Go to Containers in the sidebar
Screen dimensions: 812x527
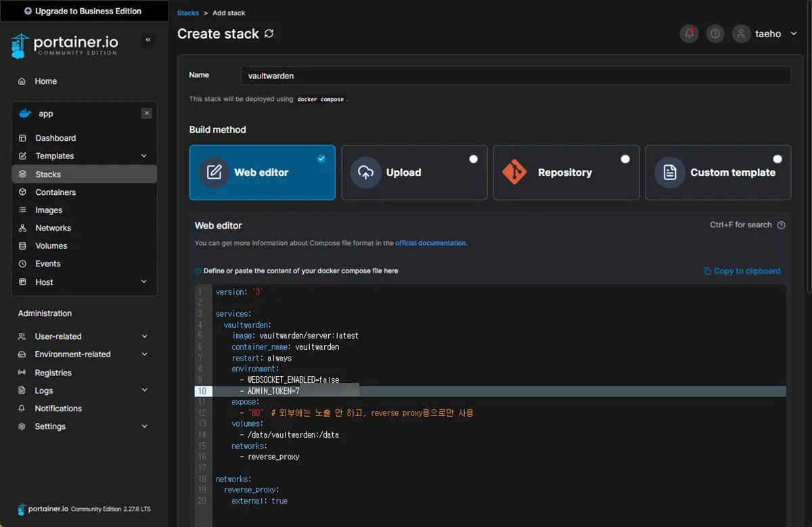55,192
